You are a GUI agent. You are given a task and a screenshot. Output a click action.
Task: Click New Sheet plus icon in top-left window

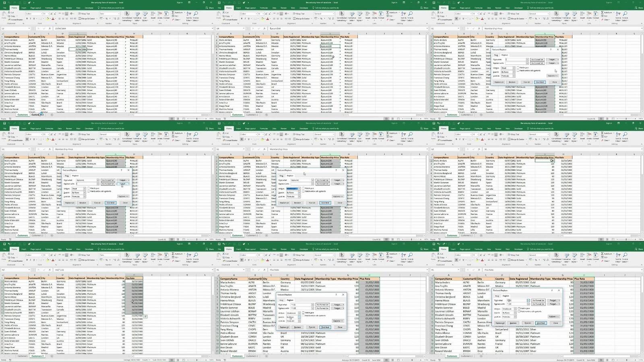coord(52,115)
